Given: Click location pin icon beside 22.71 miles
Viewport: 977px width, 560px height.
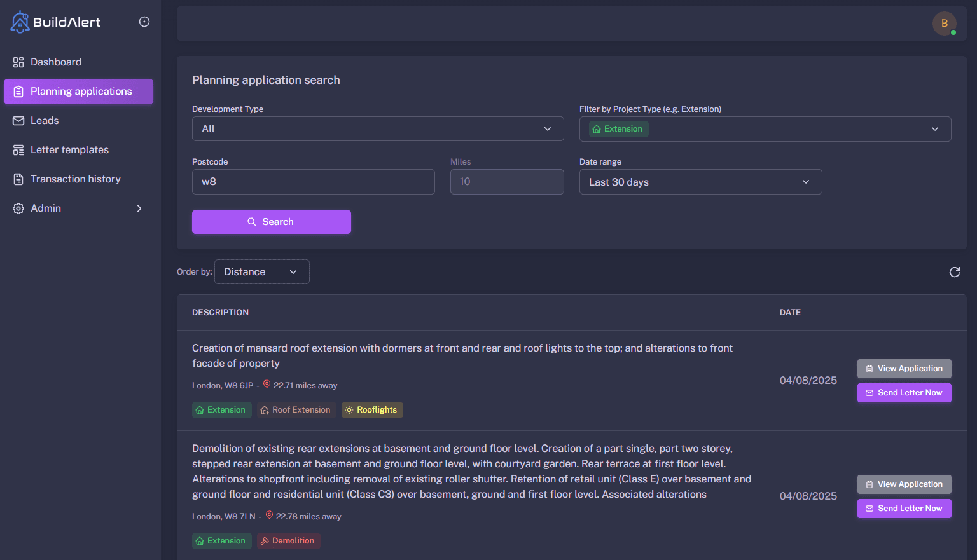Looking at the screenshot, I should pyautogui.click(x=267, y=385).
